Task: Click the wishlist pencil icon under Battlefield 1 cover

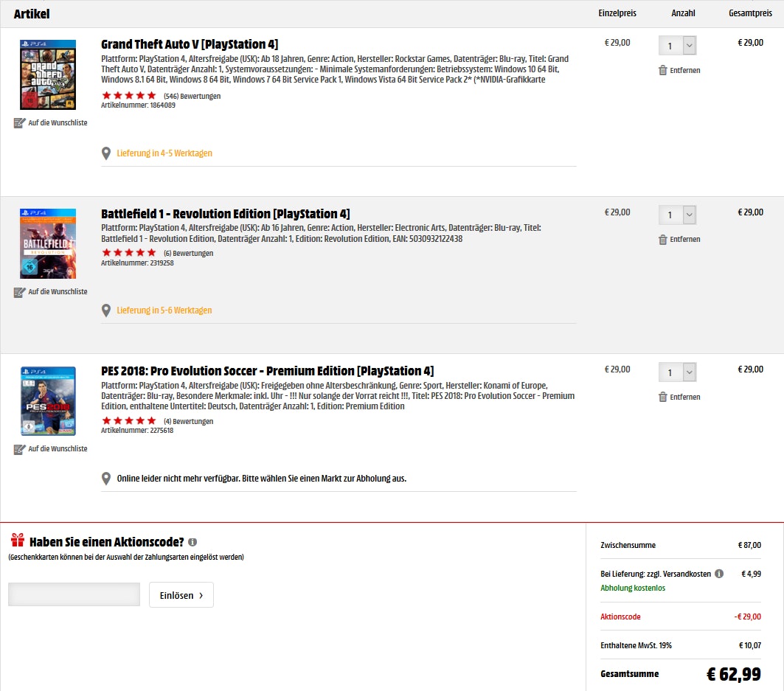Action: [x=19, y=292]
